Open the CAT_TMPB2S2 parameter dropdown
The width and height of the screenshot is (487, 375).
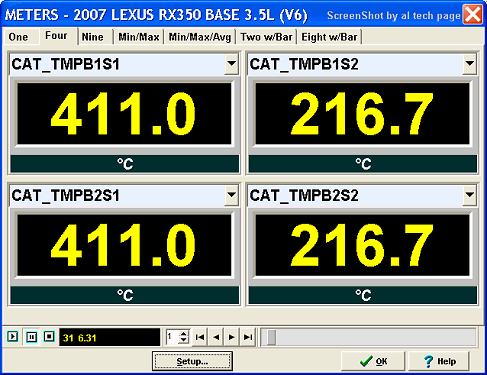pyautogui.click(x=469, y=195)
